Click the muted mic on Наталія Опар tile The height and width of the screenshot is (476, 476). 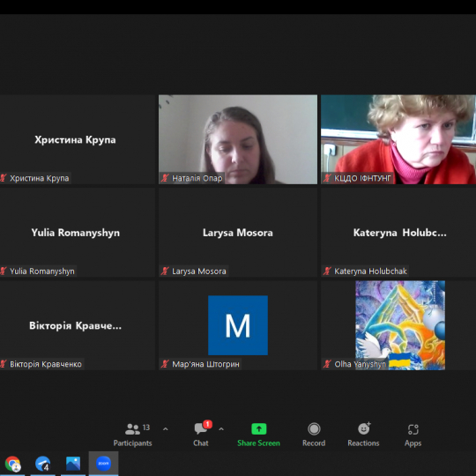(165, 178)
